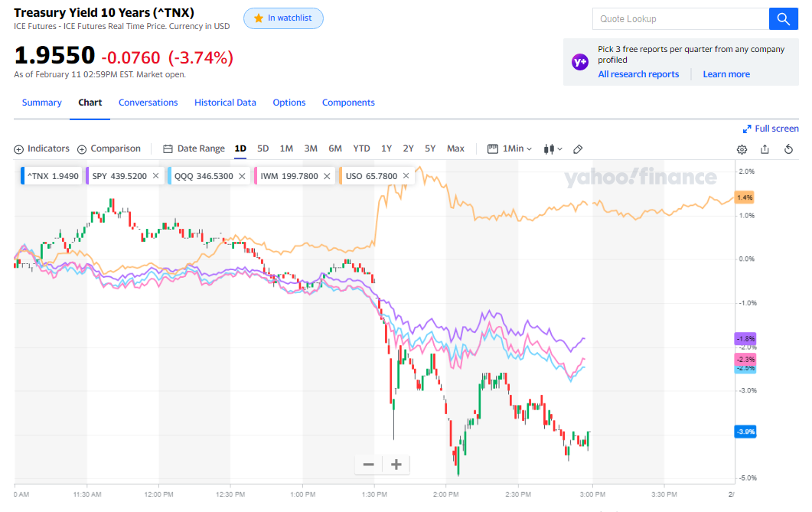The height and width of the screenshot is (512, 812).
Task: Select the 1Y range
Action: click(x=386, y=148)
